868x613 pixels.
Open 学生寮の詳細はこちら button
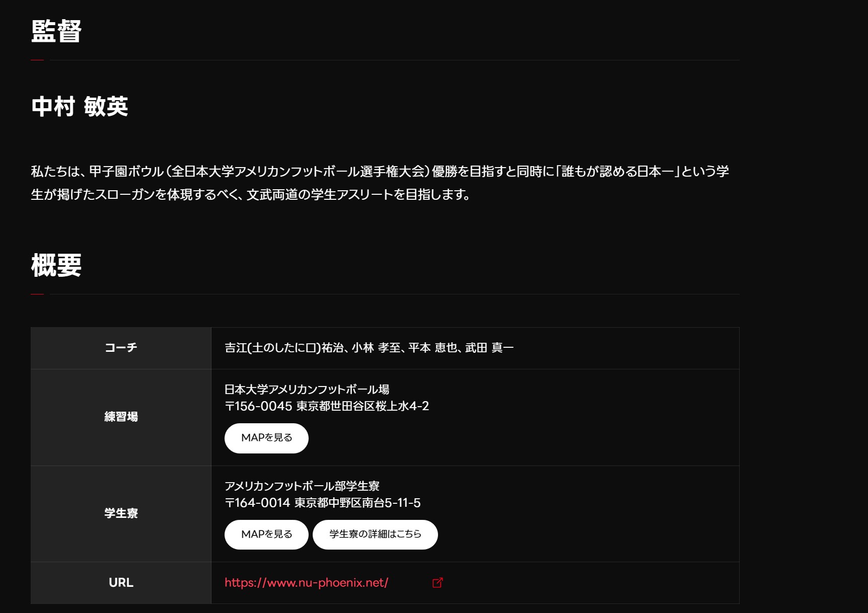375,534
